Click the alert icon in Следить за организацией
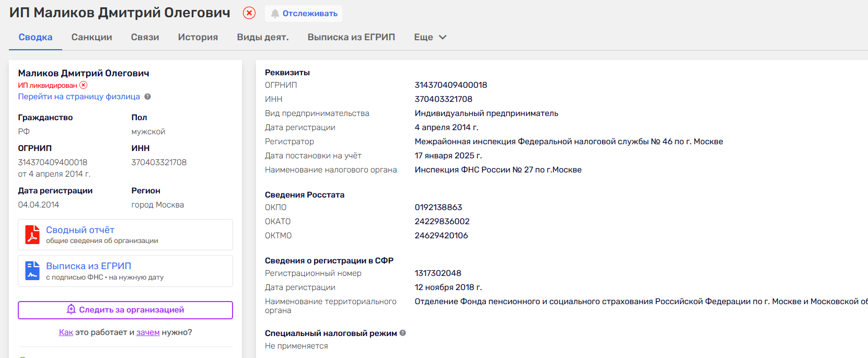Screen dimensions: 868x358 click(x=71, y=309)
